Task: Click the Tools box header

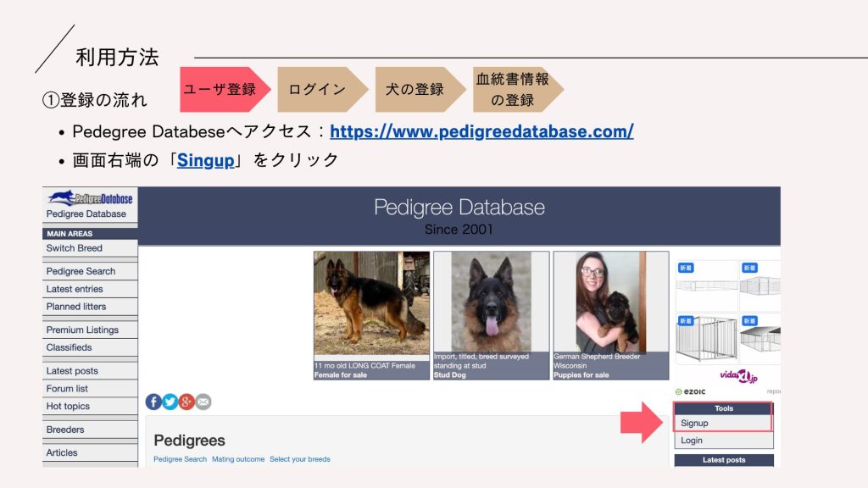Action: point(723,408)
